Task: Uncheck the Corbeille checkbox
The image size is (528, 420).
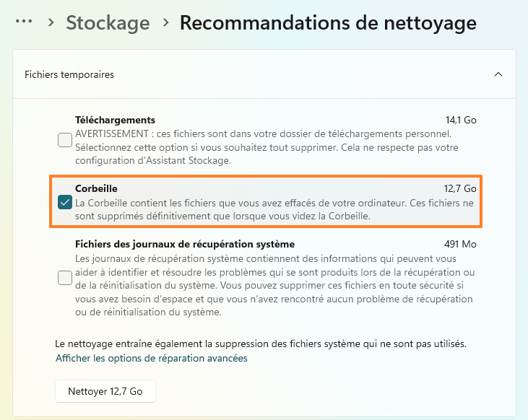Action: coord(65,202)
